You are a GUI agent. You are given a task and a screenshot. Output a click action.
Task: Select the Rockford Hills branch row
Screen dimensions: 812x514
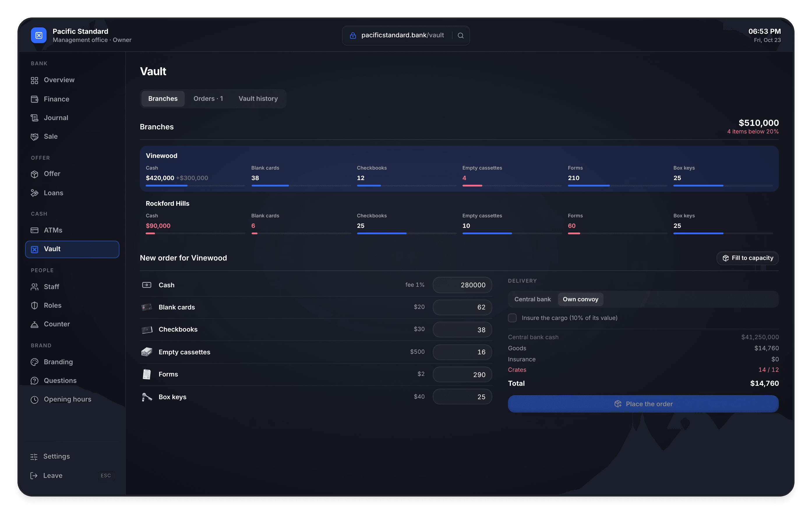click(x=459, y=217)
